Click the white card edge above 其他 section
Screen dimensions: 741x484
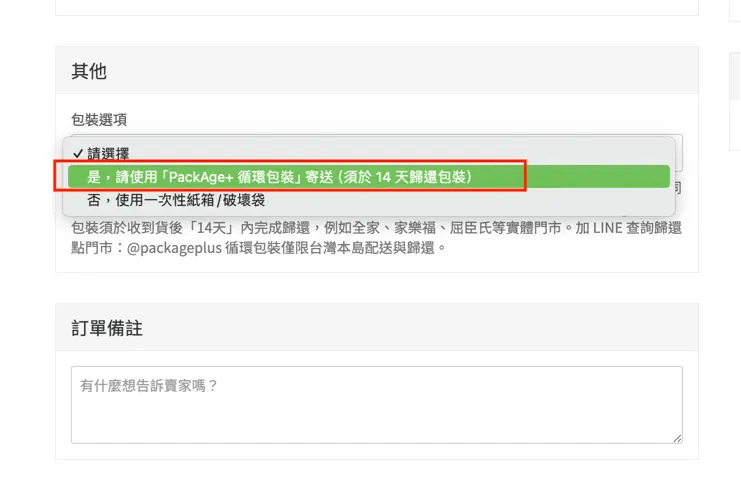(377, 8)
